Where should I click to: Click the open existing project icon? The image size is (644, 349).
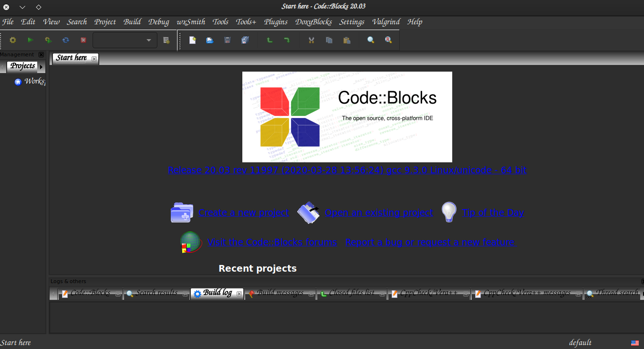[309, 212]
